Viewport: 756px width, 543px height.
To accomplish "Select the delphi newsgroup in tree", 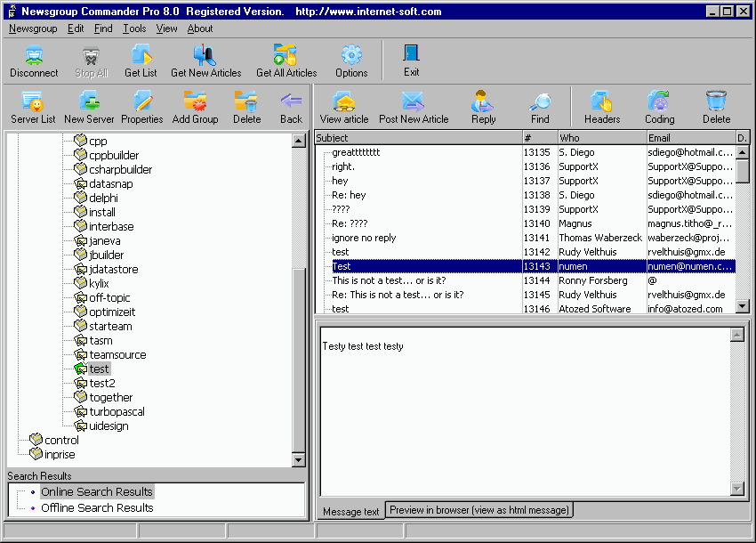I will 103,198.
